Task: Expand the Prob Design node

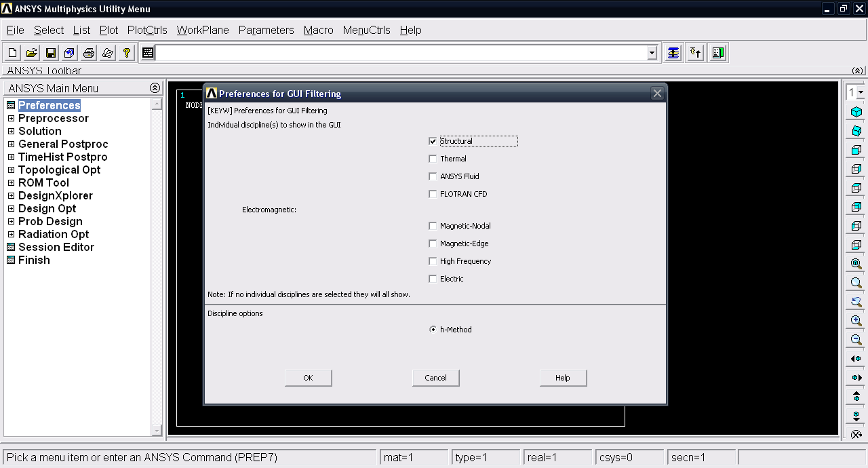Action: click(x=11, y=221)
